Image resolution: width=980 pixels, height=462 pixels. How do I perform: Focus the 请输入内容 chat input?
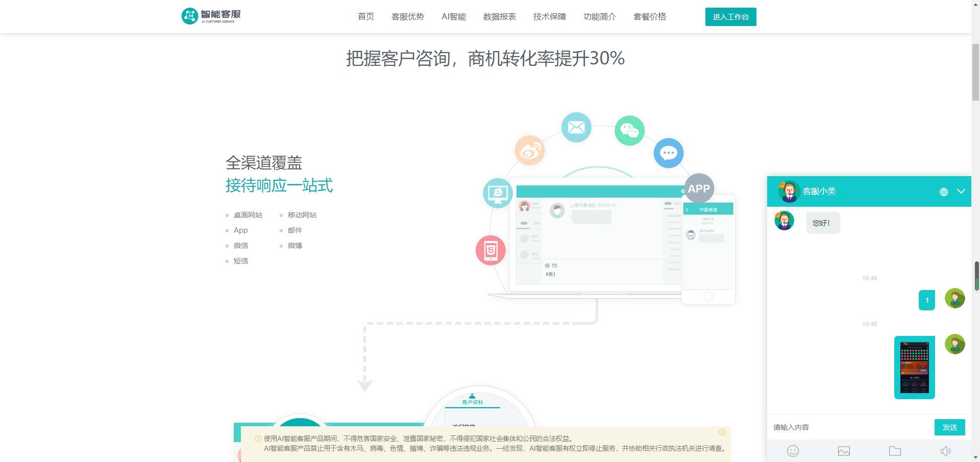click(850, 427)
